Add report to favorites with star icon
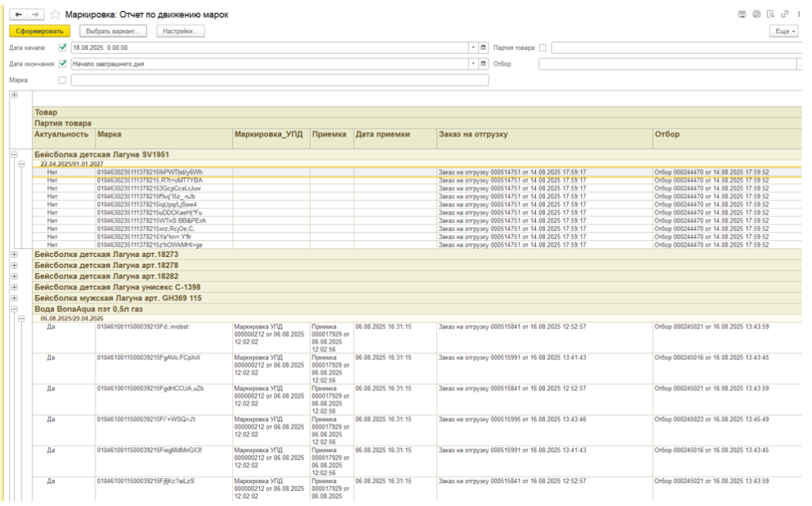This screenshot has width=812, height=506. point(55,14)
